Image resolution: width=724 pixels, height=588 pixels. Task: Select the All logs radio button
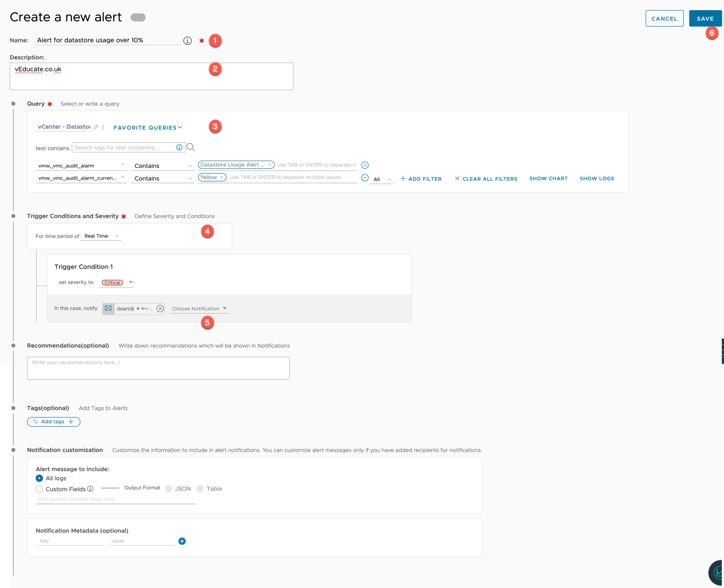coord(39,479)
